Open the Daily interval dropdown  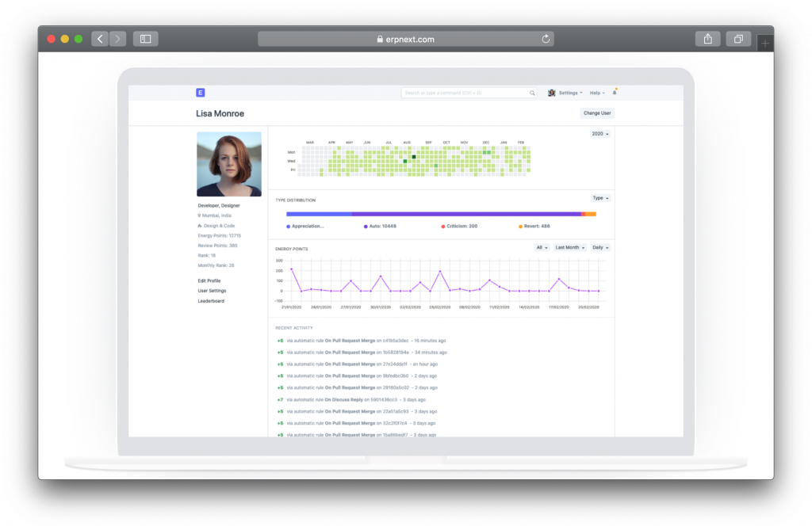[601, 247]
